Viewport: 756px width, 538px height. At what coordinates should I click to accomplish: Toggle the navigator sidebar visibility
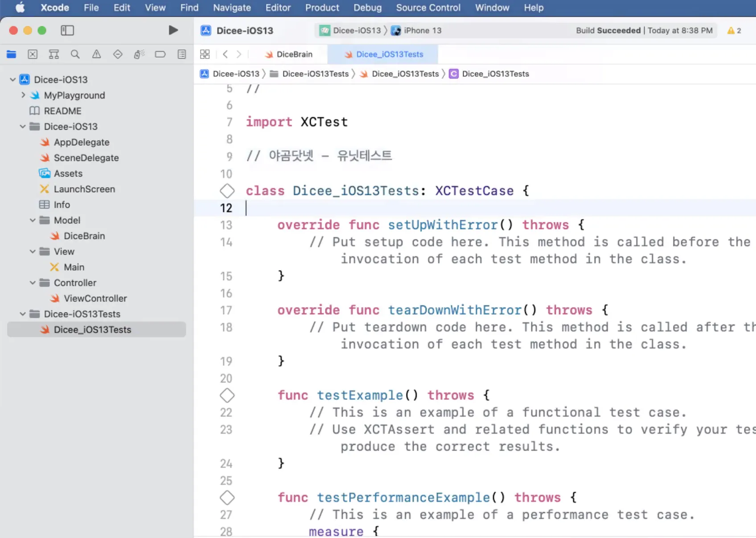tap(67, 30)
